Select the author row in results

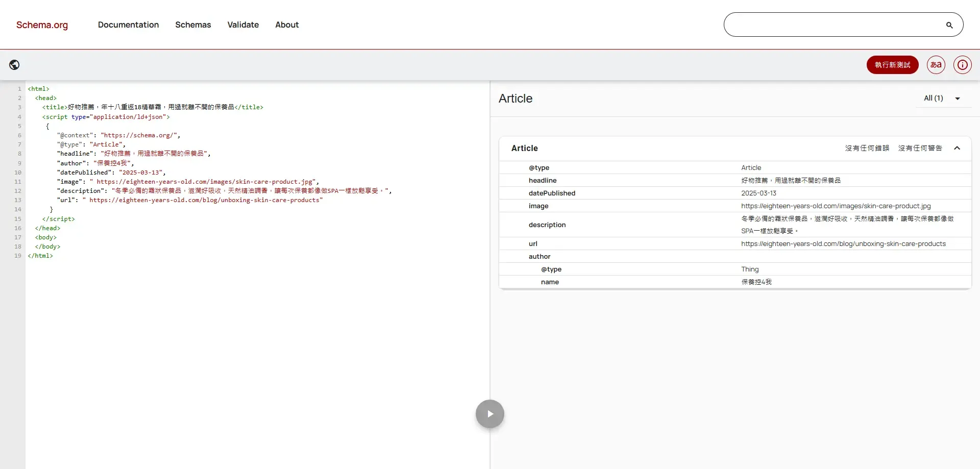540,257
